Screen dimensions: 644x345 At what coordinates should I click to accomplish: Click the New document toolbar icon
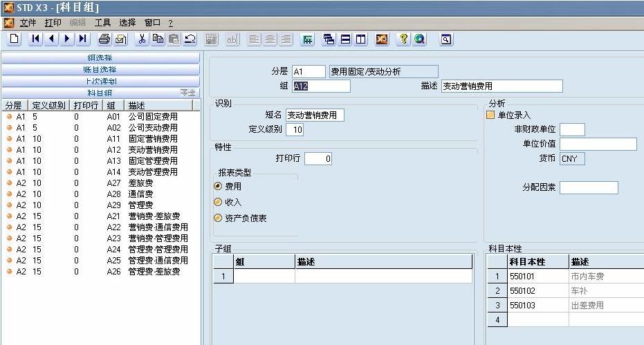[14, 39]
